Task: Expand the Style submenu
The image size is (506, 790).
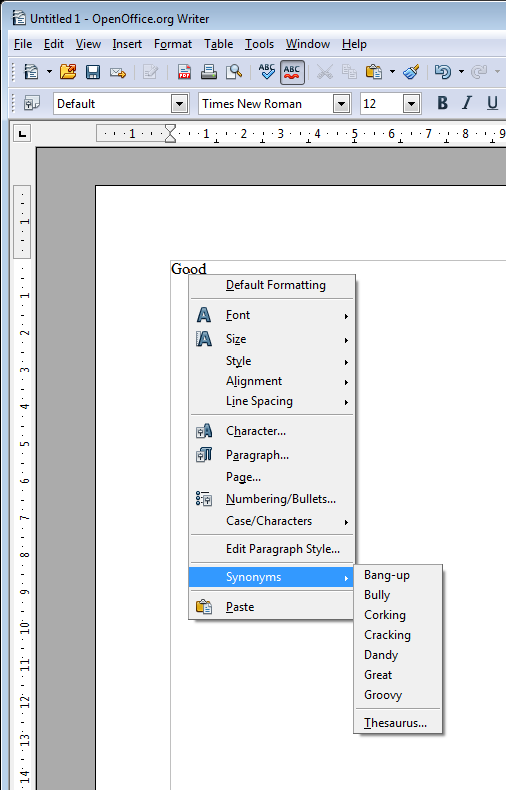Action: [272, 361]
